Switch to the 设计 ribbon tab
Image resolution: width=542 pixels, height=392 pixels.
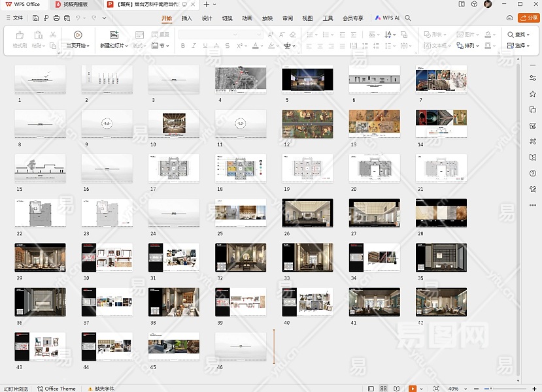coord(207,18)
